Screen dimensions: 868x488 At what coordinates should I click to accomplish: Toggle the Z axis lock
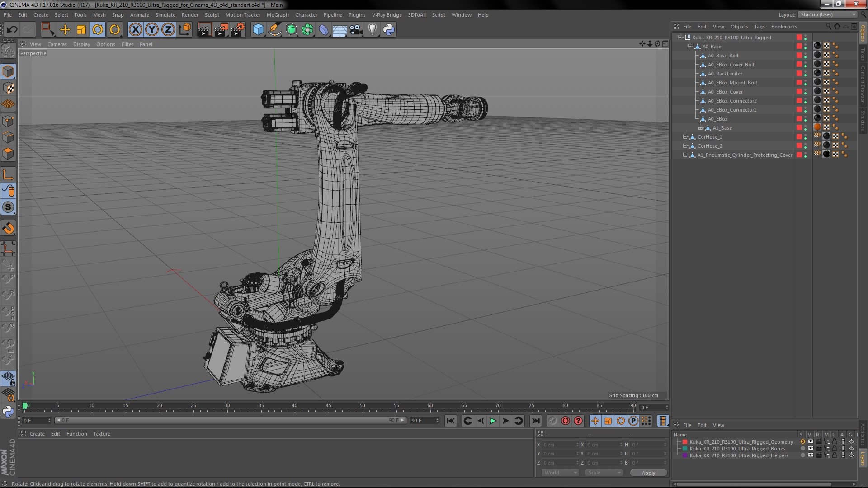tap(168, 30)
